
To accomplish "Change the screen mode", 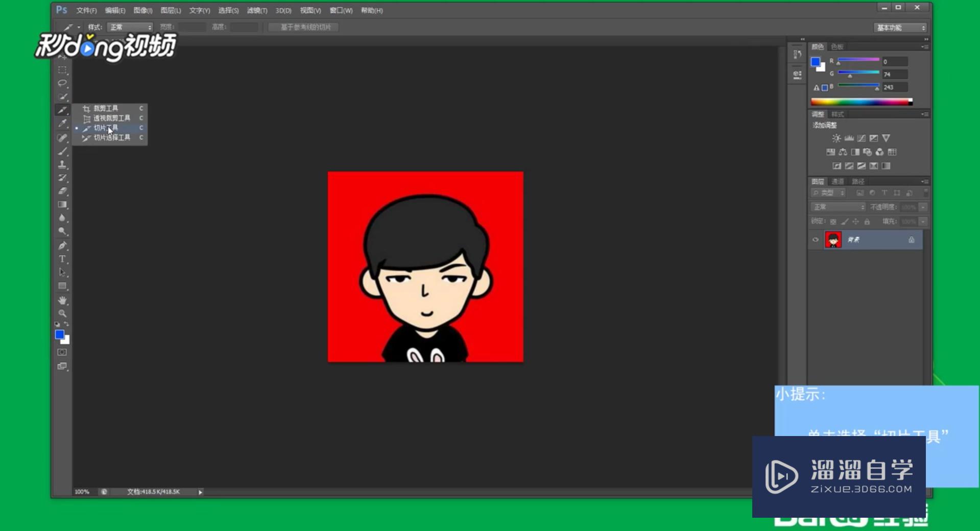I will point(62,366).
